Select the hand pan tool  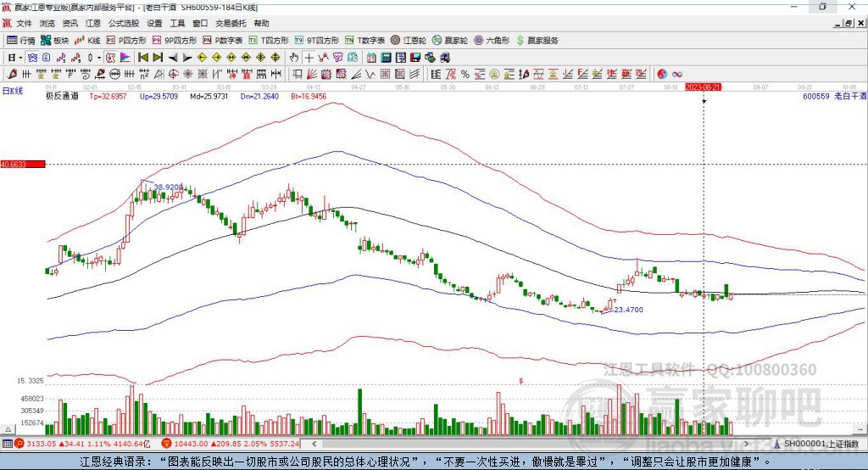click(294, 58)
